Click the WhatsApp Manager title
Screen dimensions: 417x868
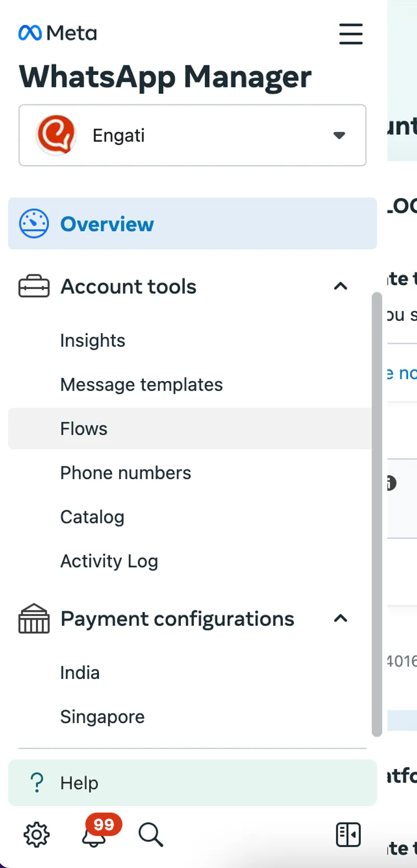pos(165,77)
